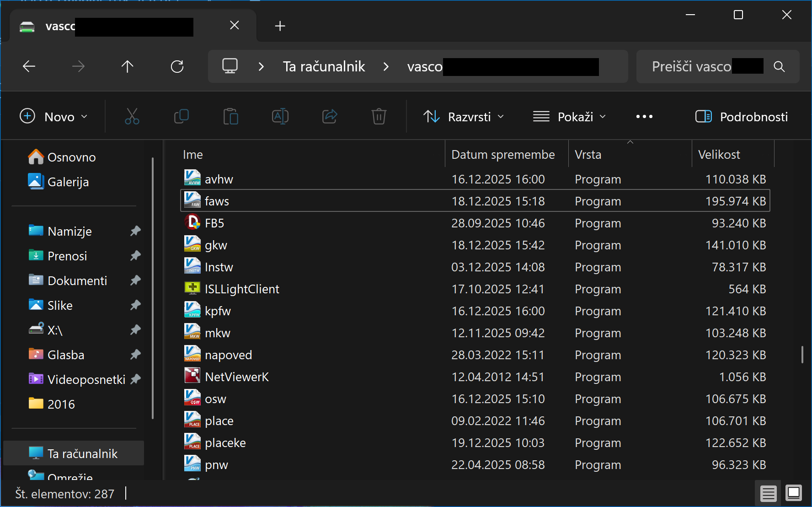The height and width of the screenshot is (507, 812).
Task: Click the Cut scissors icon in toolbar
Action: [132, 117]
